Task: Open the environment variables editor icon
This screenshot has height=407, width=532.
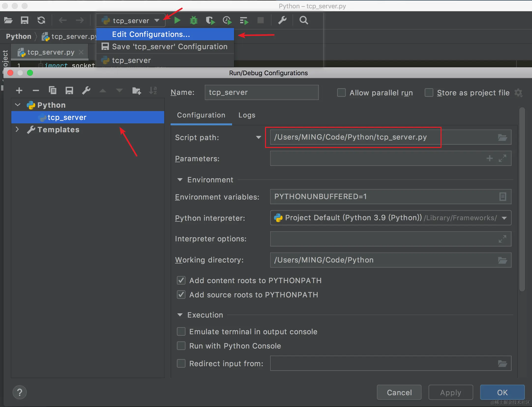Action: [x=502, y=197]
